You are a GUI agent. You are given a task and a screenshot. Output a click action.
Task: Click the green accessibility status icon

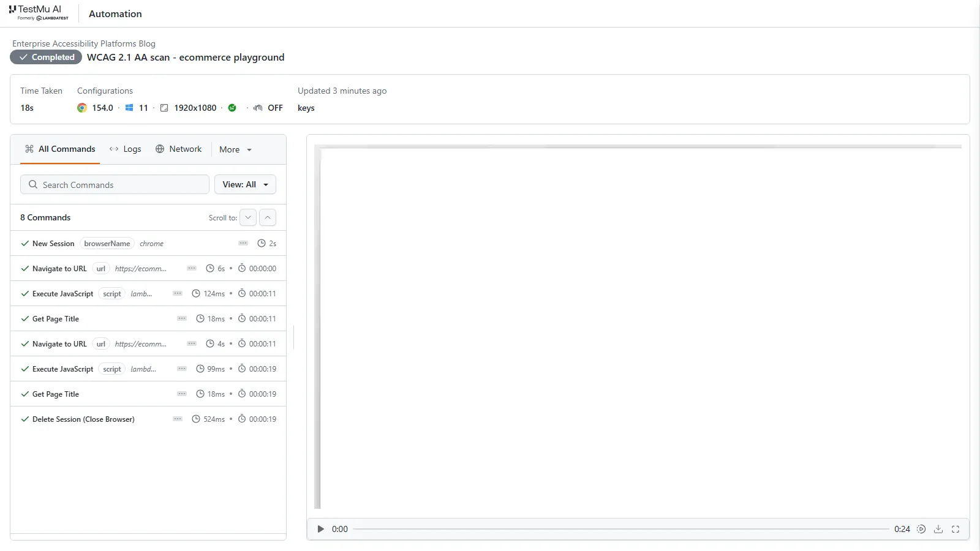232,108
